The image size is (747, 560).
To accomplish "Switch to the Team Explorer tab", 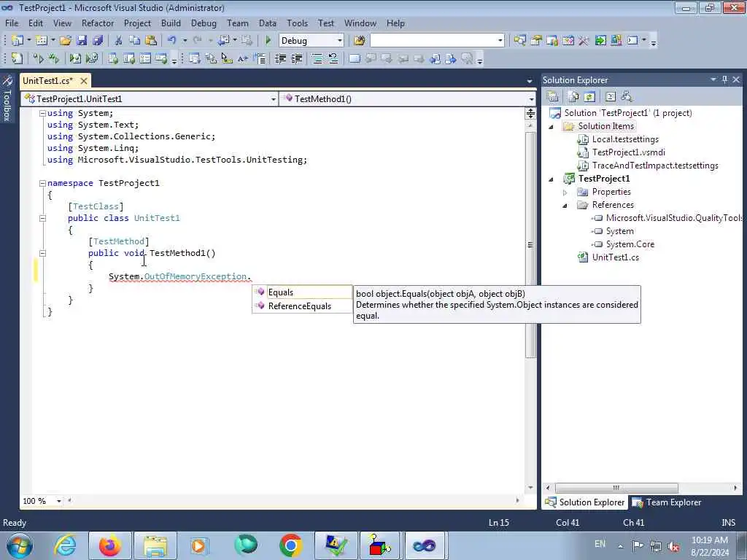I will 667,502.
